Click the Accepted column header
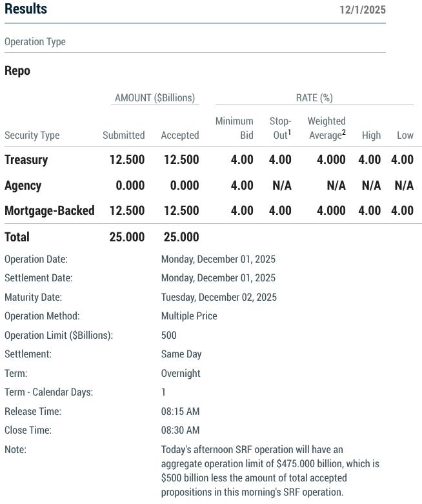 [179, 136]
